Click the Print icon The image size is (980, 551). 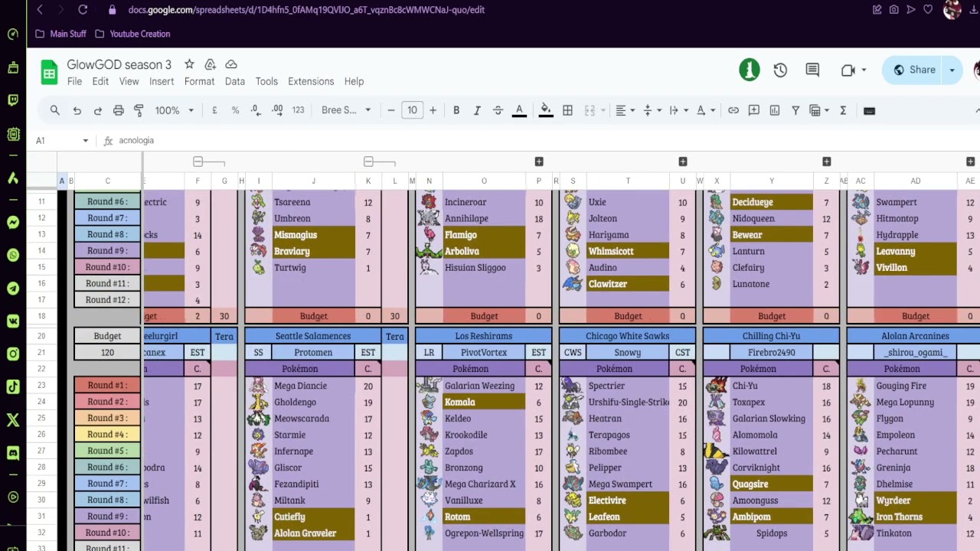[119, 110]
